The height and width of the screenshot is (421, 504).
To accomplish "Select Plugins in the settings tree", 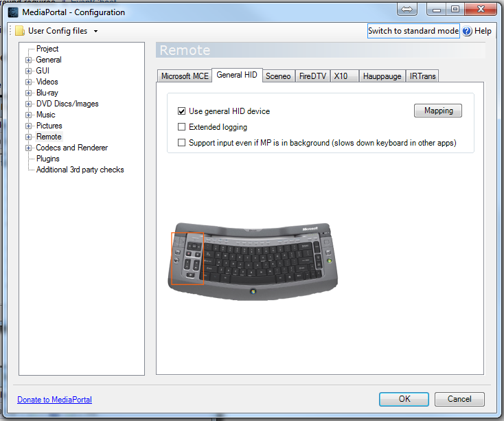I will coord(48,159).
